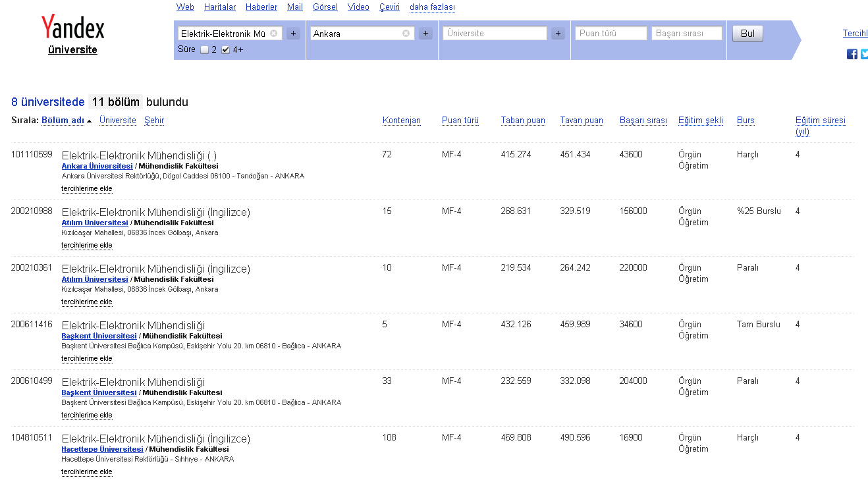Open Tercihlerim link at top right
This screenshot has height=482, width=868.
coord(855,34)
